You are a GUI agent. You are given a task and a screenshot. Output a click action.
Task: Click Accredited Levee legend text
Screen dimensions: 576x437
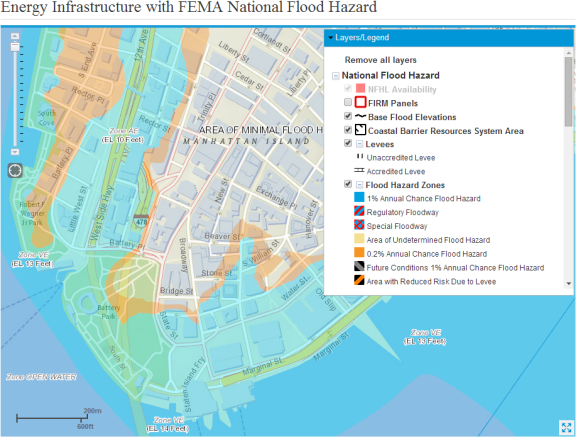tap(396, 171)
